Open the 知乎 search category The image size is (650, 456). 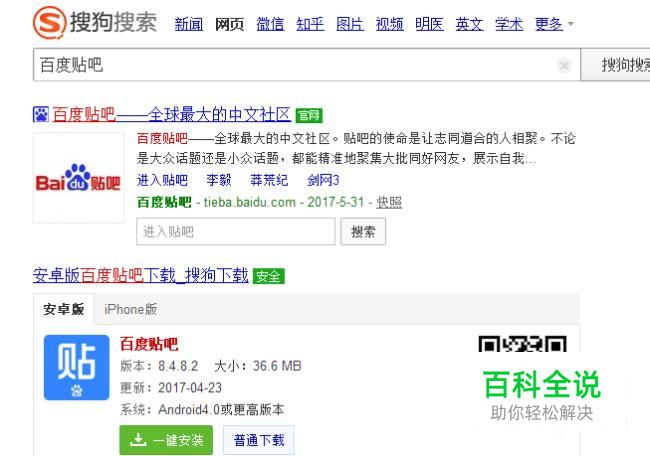[310, 24]
